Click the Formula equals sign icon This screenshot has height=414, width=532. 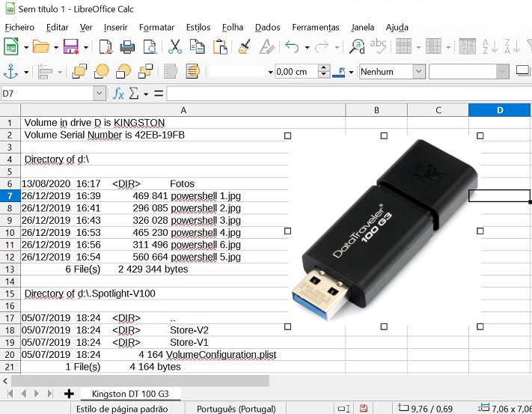159,94
